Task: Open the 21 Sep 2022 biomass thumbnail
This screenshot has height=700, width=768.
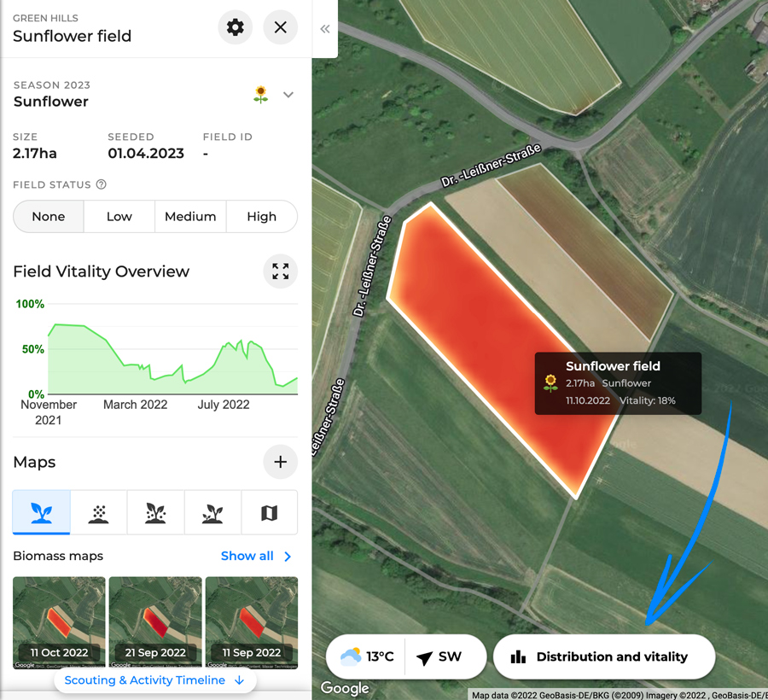Action: click(155, 622)
